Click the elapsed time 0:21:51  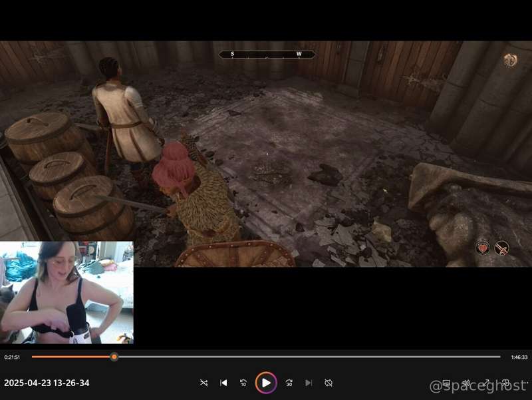[x=13, y=357]
